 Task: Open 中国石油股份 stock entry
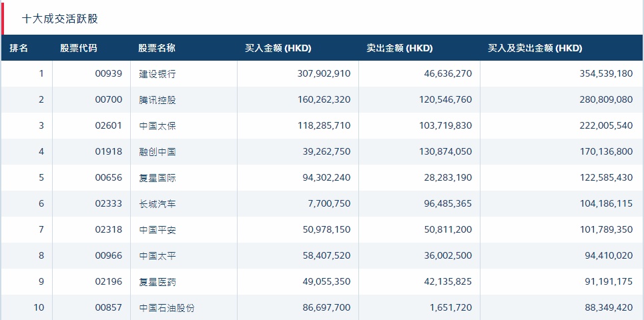click(167, 308)
